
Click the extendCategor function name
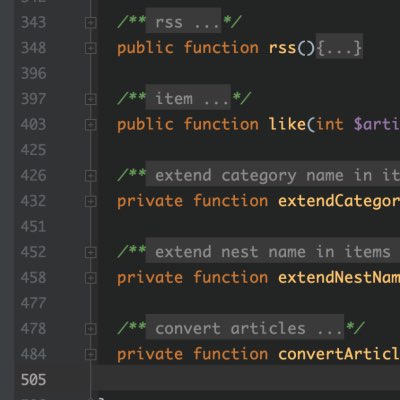(x=339, y=201)
